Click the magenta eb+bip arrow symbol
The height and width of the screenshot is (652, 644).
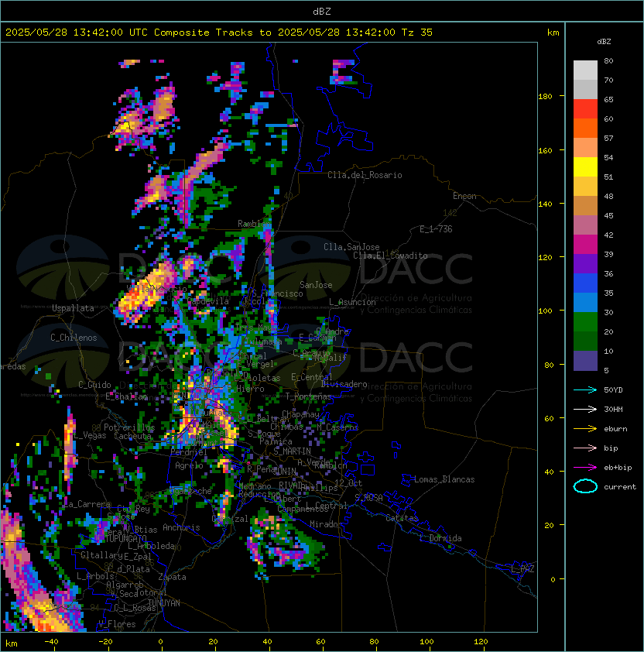[x=585, y=468]
